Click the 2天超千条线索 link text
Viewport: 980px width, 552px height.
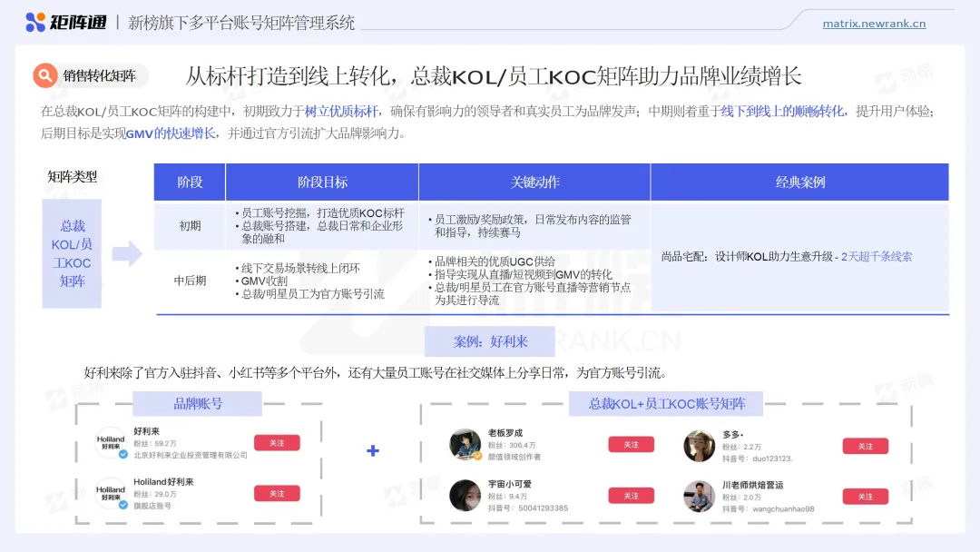(x=877, y=256)
